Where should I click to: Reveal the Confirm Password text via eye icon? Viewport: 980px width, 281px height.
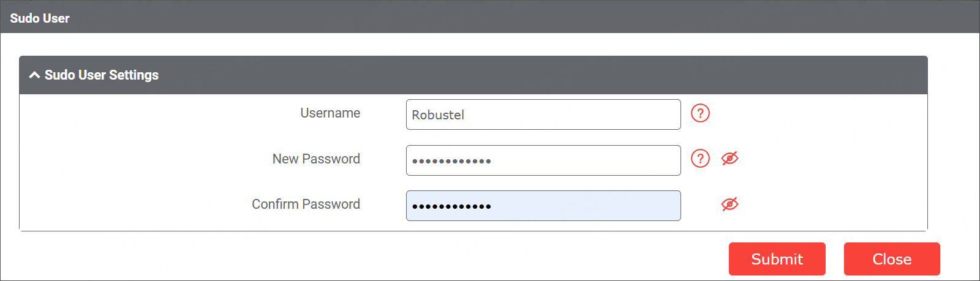pos(729,204)
